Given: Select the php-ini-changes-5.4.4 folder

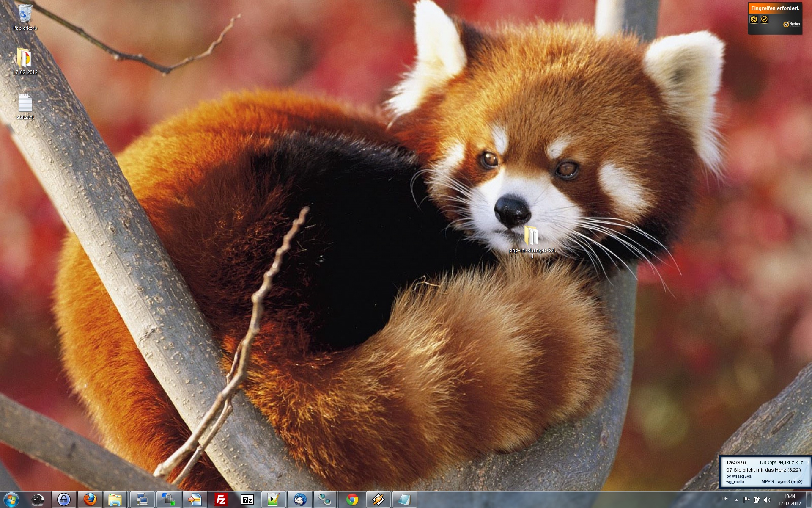Looking at the screenshot, I should [x=532, y=235].
